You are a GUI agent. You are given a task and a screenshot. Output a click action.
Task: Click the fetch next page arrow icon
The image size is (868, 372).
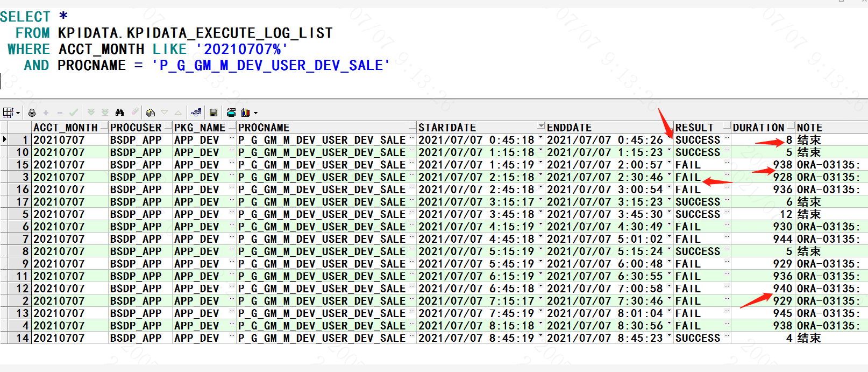pyautogui.click(x=91, y=113)
